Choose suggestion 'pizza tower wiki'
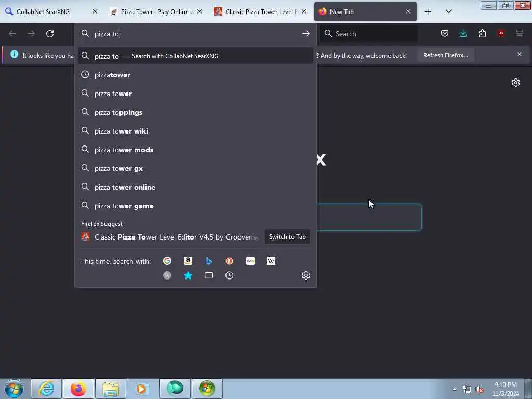 [195, 131]
